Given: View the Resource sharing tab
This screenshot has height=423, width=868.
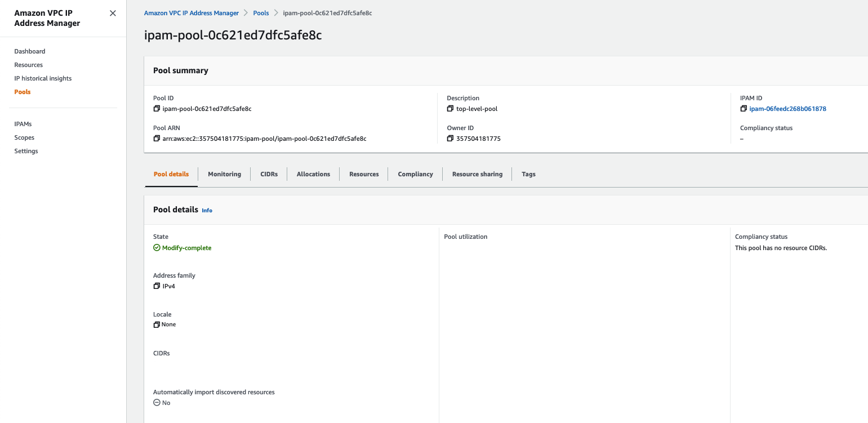Looking at the screenshot, I should tap(477, 174).
